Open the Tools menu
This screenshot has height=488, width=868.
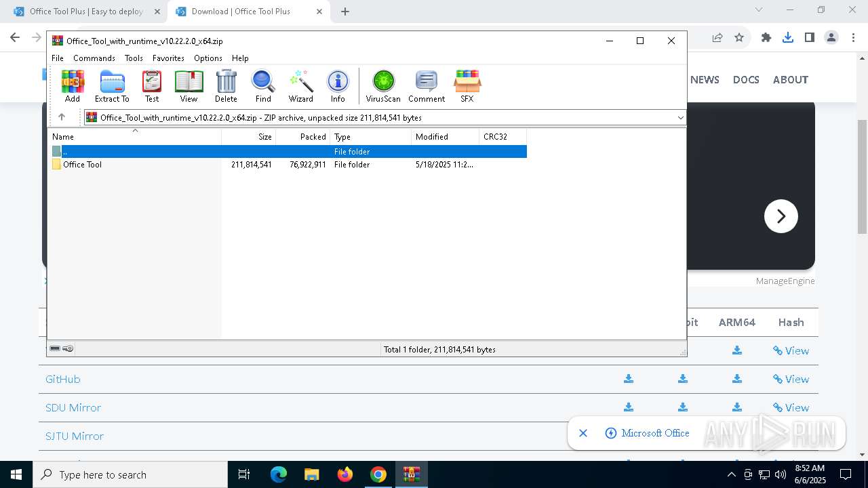tap(134, 58)
